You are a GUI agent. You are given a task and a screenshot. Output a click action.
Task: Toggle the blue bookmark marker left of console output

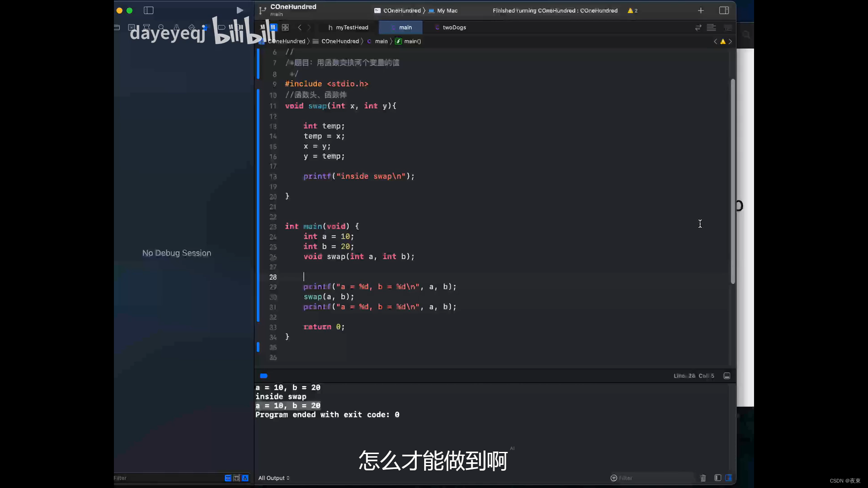264,375
